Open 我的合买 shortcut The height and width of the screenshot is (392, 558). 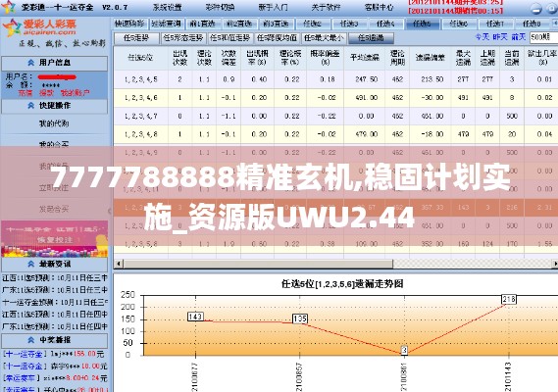point(53,144)
